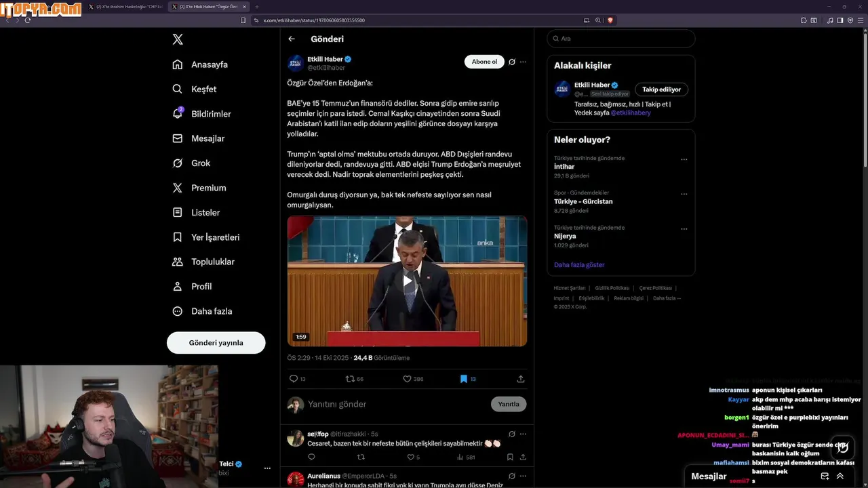
Task: Click the Brave shields icon in address bar
Action: 610,20
